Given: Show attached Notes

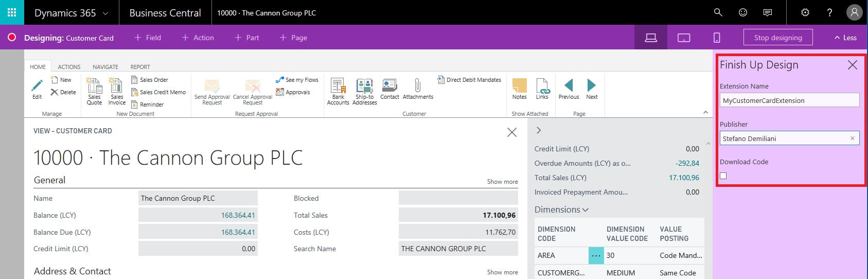Looking at the screenshot, I should 520,89.
